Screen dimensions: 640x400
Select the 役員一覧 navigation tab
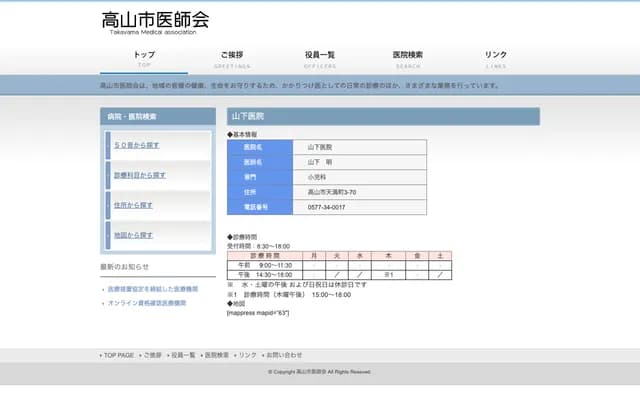pyautogui.click(x=320, y=58)
